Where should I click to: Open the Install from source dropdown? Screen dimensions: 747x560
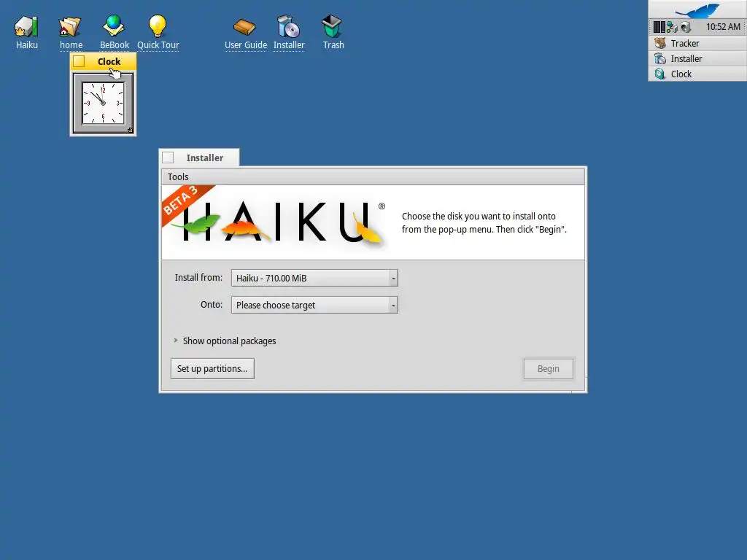click(x=314, y=278)
